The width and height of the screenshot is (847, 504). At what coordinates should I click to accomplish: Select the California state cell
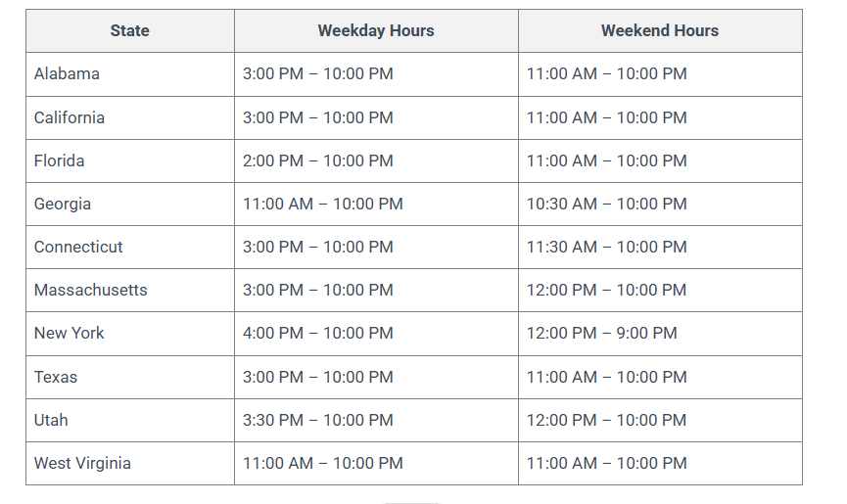point(70,117)
